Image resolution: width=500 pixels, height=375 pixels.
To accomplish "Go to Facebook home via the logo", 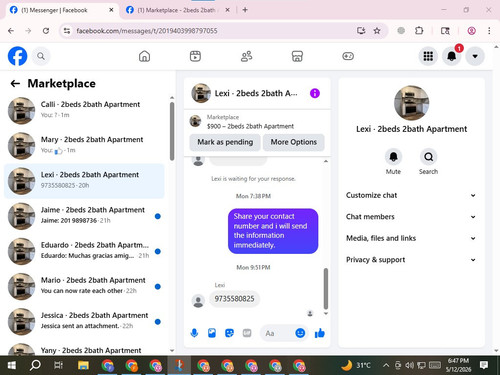I will (17, 56).
